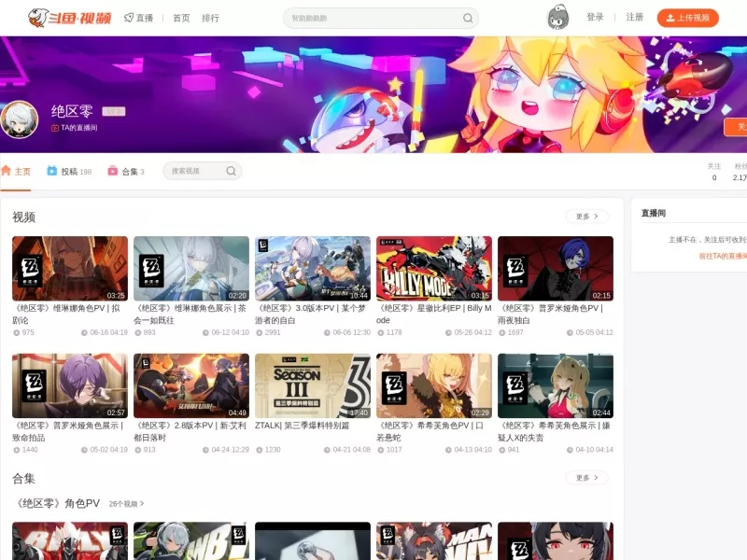Switch to the 投稿 198 tab
The image size is (747, 560).
[x=69, y=172]
